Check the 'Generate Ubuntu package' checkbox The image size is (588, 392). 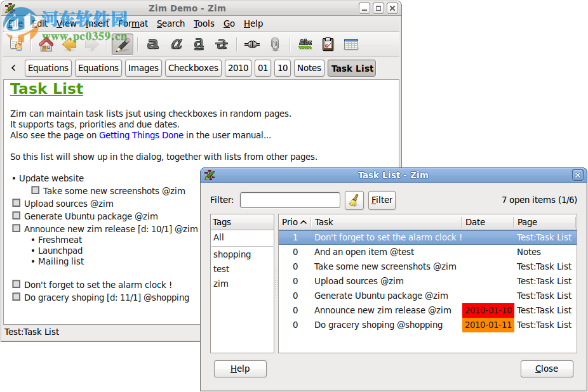pos(16,216)
